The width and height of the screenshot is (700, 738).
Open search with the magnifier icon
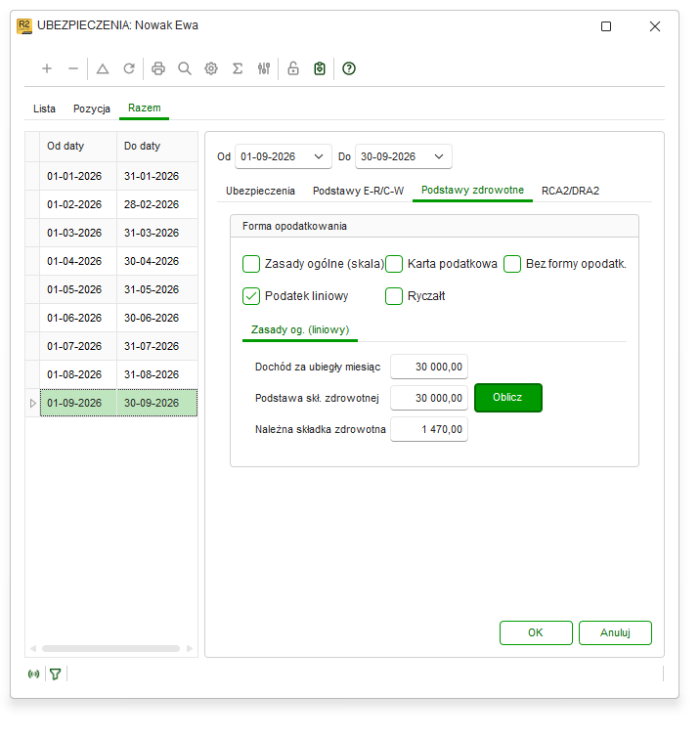(185, 68)
